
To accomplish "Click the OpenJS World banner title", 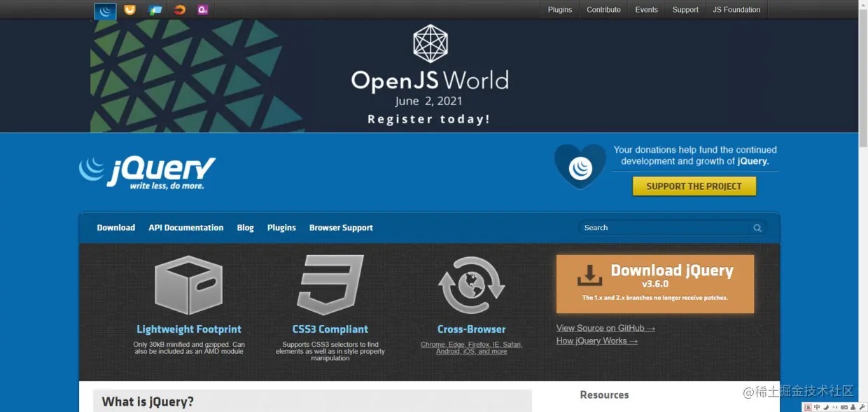I will pos(430,81).
